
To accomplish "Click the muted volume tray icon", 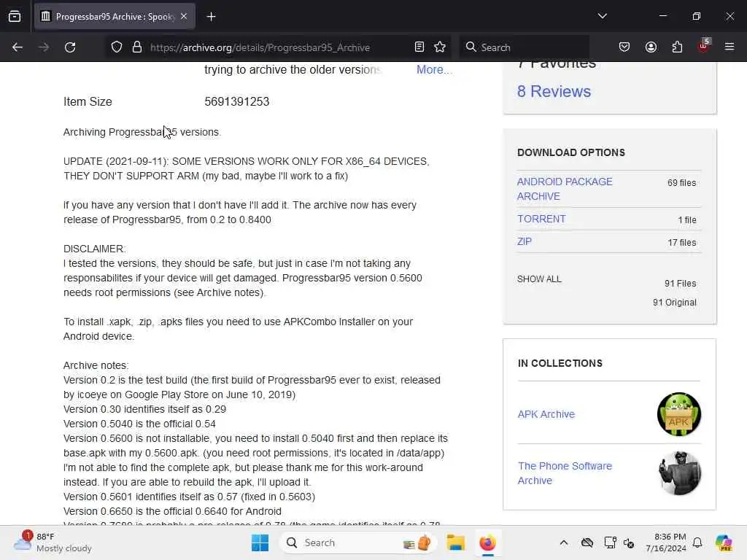I will coord(629,542).
